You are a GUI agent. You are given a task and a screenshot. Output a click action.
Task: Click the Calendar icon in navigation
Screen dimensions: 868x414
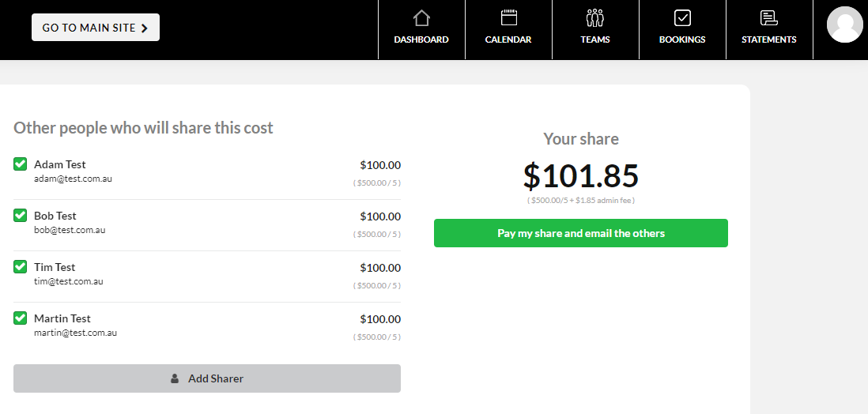point(508,17)
